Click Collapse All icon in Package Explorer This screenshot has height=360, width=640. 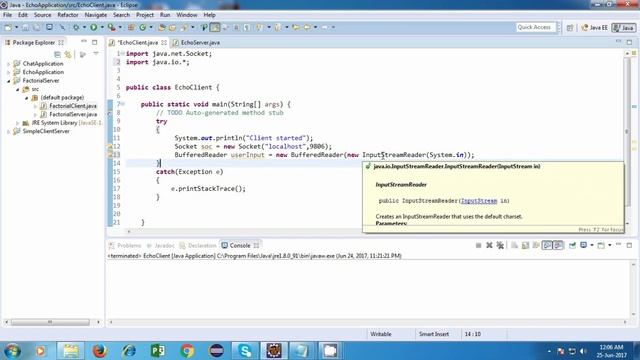click(x=57, y=54)
